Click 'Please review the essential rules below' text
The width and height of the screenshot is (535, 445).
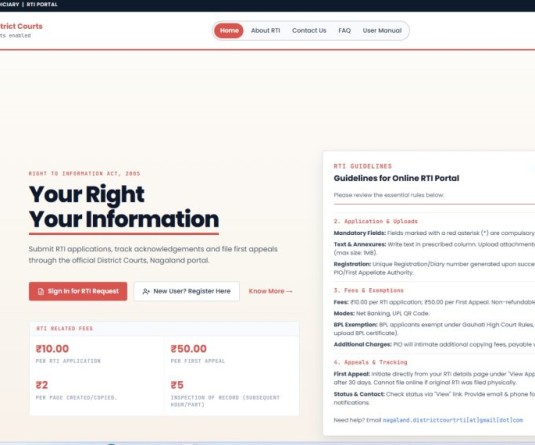(x=389, y=195)
